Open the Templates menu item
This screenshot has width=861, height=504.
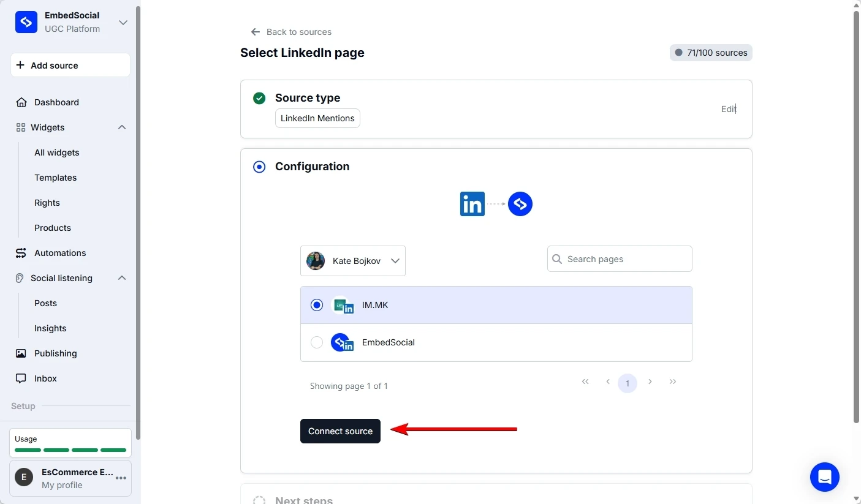(x=56, y=178)
